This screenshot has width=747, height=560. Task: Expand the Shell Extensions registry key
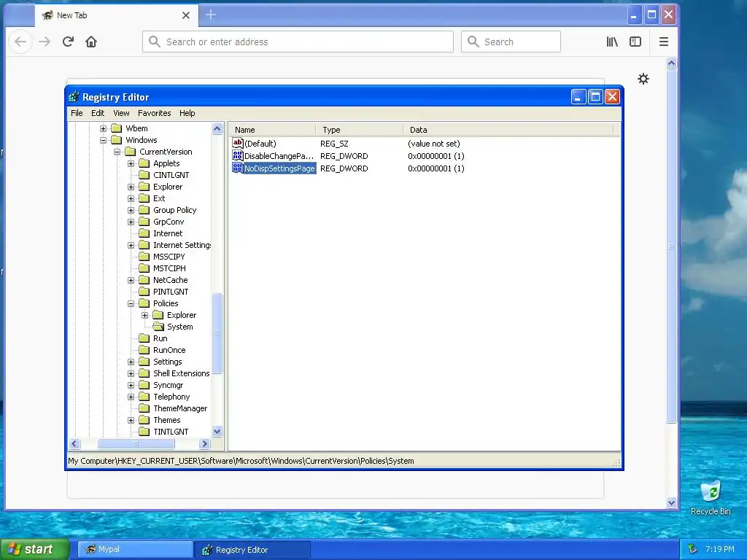click(x=131, y=373)
